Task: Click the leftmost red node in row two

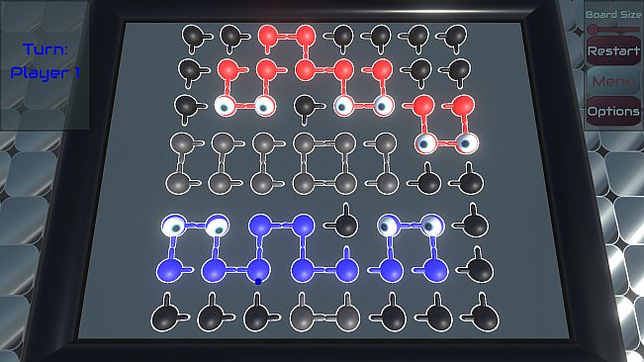Action: click(229, 70)
